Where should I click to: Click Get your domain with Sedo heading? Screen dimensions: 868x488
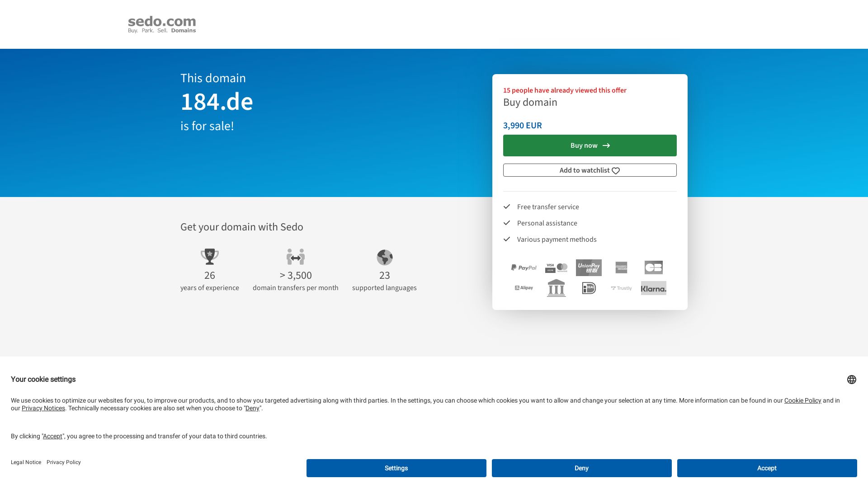coord(242,227)
